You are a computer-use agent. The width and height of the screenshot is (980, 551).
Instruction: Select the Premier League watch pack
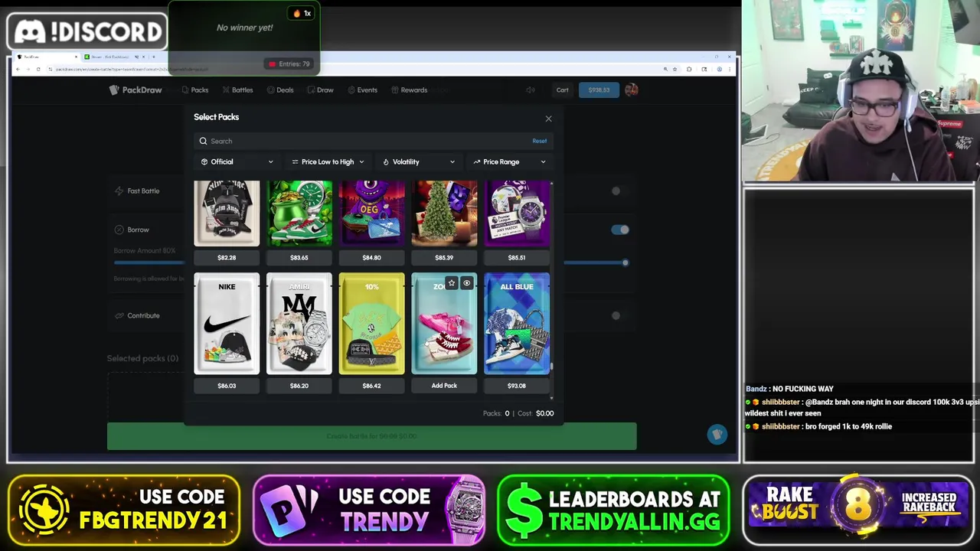click(517, 214)
